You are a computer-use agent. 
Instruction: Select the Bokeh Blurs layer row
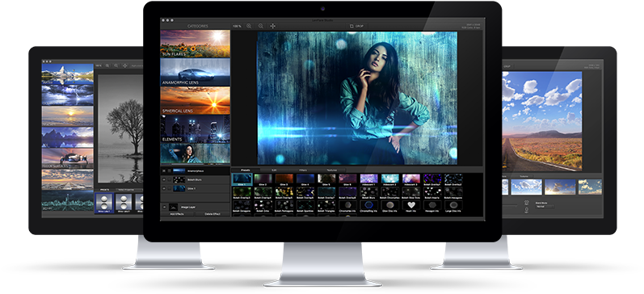coord(195,180)
